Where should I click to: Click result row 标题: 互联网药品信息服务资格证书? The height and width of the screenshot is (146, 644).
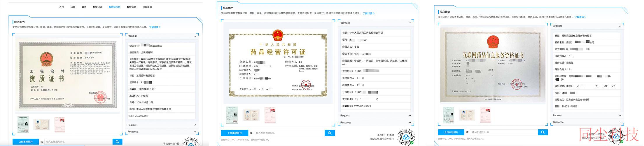pyautogui.click(x=587, y=36)
